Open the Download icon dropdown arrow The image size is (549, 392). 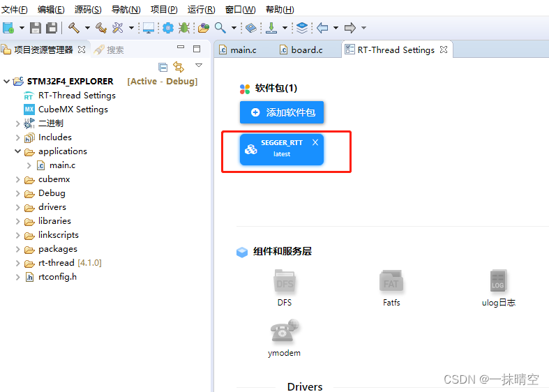point(285,28)
